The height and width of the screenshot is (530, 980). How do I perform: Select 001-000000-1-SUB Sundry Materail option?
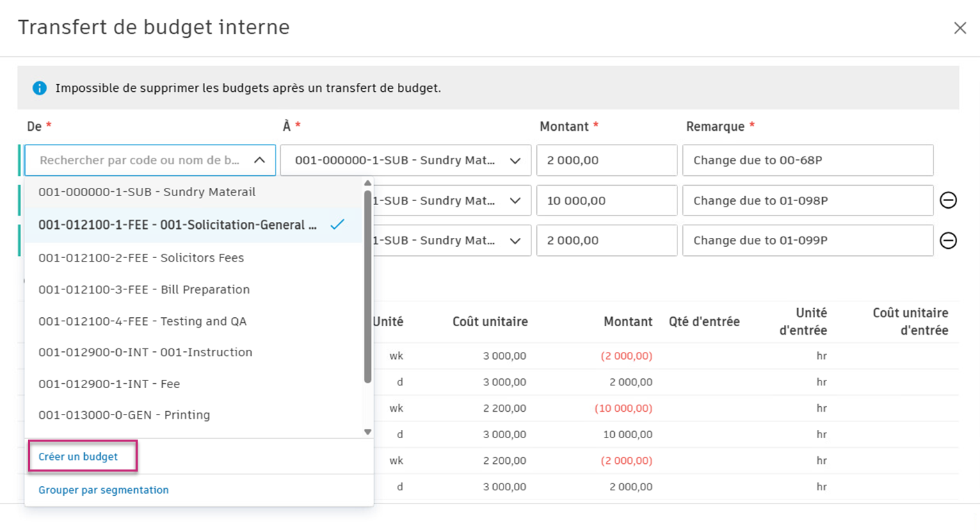coord(147,192)
